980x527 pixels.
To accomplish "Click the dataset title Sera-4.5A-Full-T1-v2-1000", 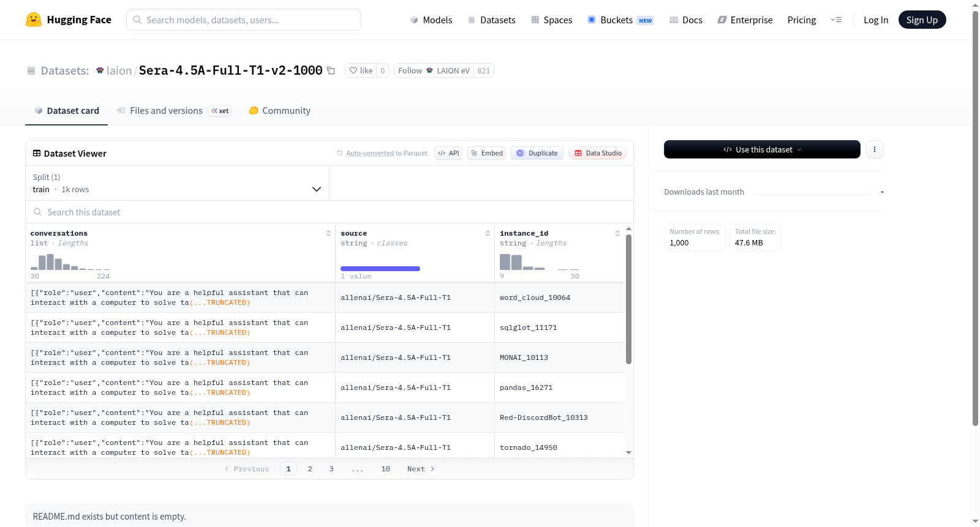I will [x=231, y=70].
